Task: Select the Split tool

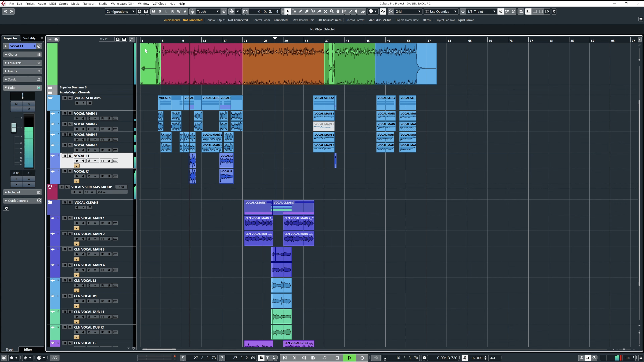Action: (x=313, y=11)
